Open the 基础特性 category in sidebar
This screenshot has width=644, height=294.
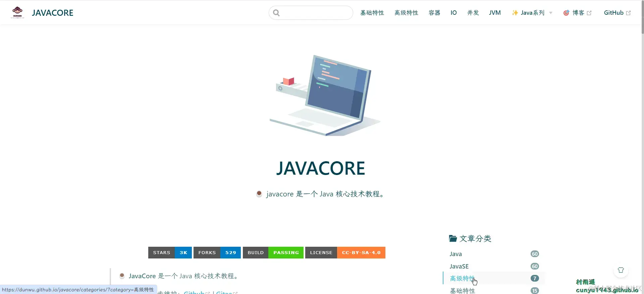click(x=463, y=291)
